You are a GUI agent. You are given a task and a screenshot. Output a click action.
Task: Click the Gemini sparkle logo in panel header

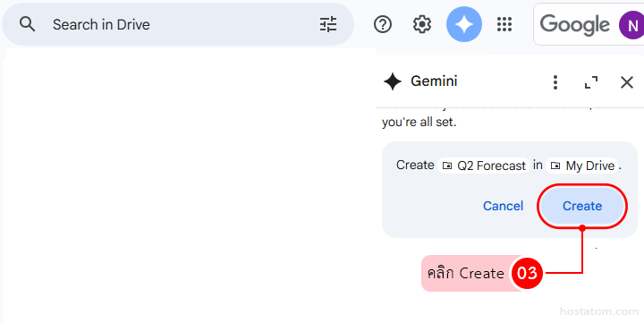pos(393,81)
